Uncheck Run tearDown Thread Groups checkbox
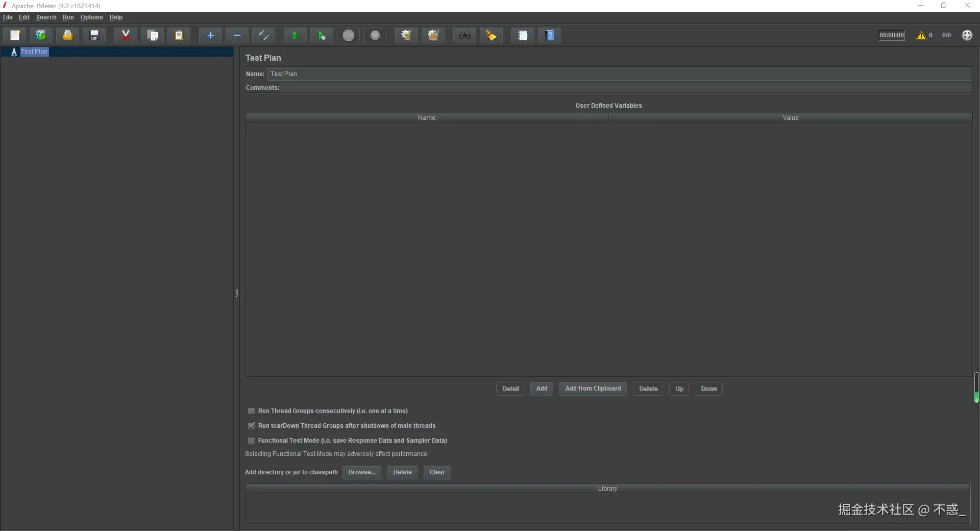The image size is (980, 531). pyautogui.click(x=251, y=426)
